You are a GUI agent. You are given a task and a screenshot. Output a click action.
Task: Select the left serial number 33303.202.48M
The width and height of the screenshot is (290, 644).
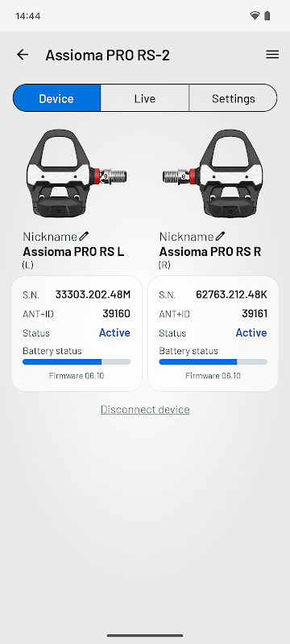point(93,295)
